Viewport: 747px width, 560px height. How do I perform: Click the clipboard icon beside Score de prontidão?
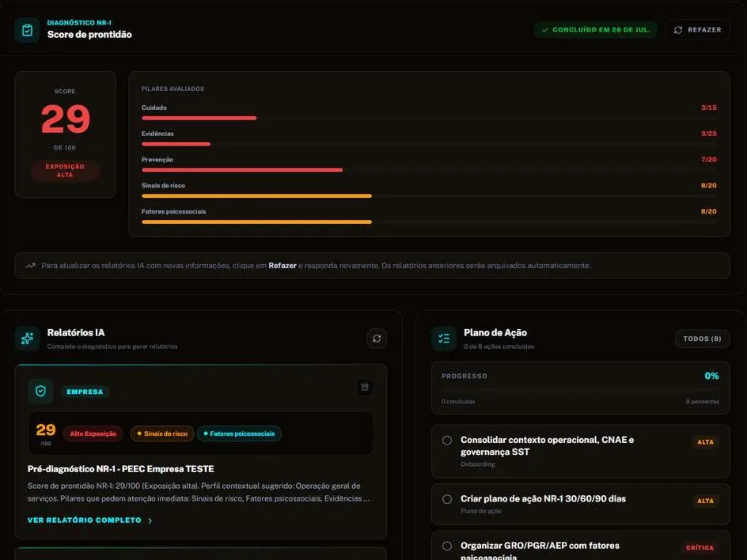(27, 30)
